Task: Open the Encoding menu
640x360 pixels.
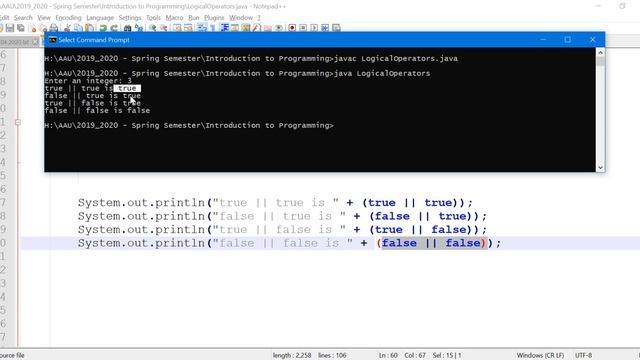Action: click(x=68, y=18)
